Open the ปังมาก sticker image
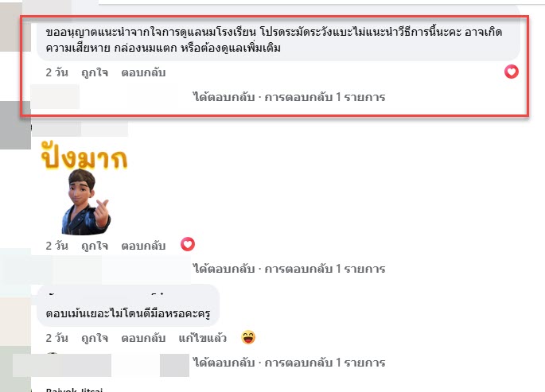Screen dimensions: 545x392 point(84,155)
